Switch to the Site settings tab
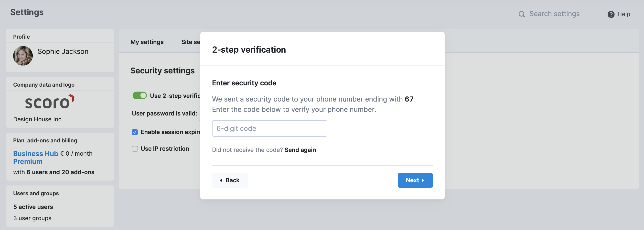The width and height of the screenshot is (644, 230). (x=191, y=42)
